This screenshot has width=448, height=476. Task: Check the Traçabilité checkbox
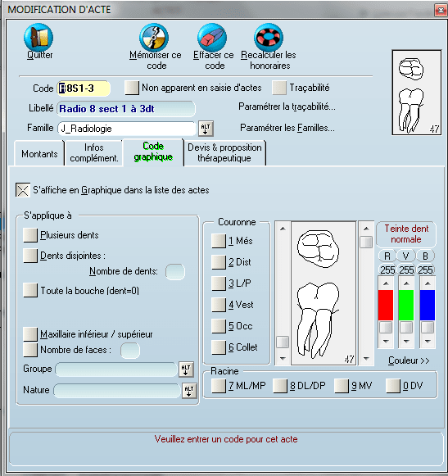point(279,88)
